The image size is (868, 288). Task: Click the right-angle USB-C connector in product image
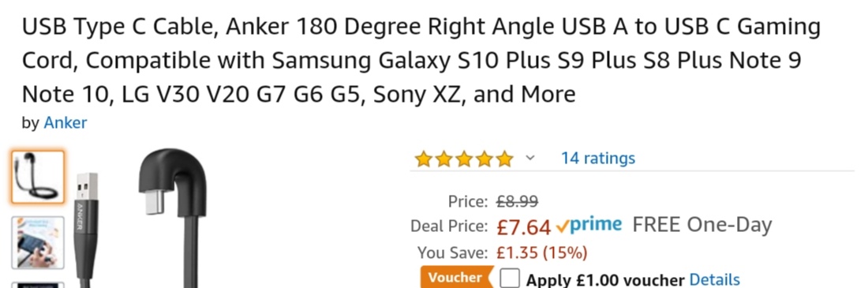172,184
